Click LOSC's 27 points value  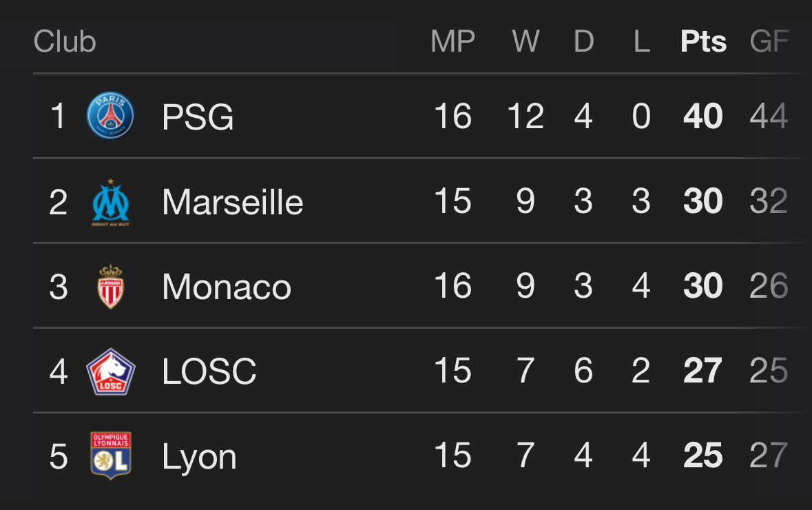pyautogui.click(x=702, y=371)
